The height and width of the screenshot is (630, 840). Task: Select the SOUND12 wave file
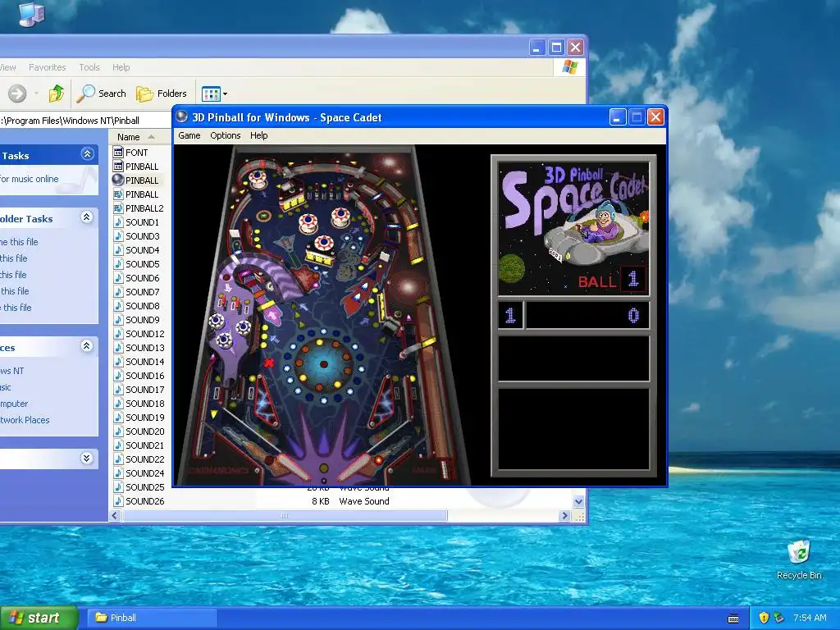click(x=139, y=333)
